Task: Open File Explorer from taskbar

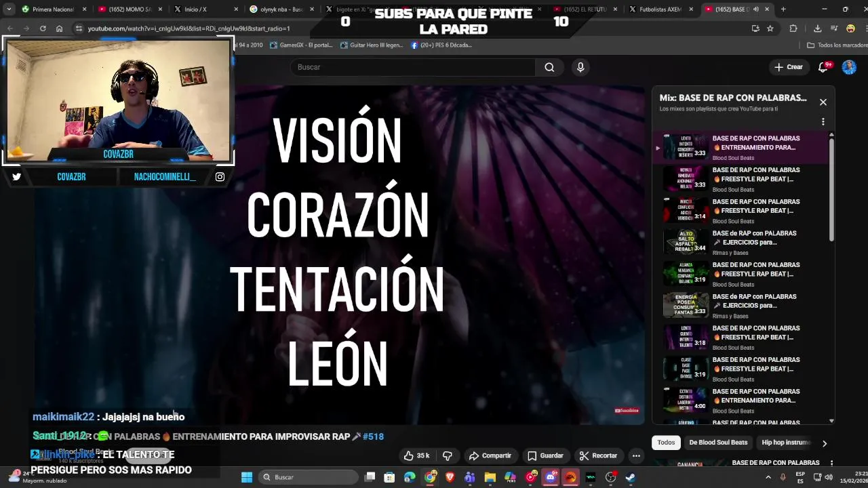Action: [x=490, y=477]
